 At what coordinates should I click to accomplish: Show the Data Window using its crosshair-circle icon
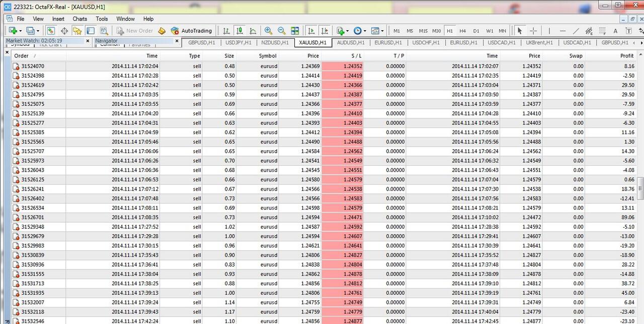click(64, 31)
